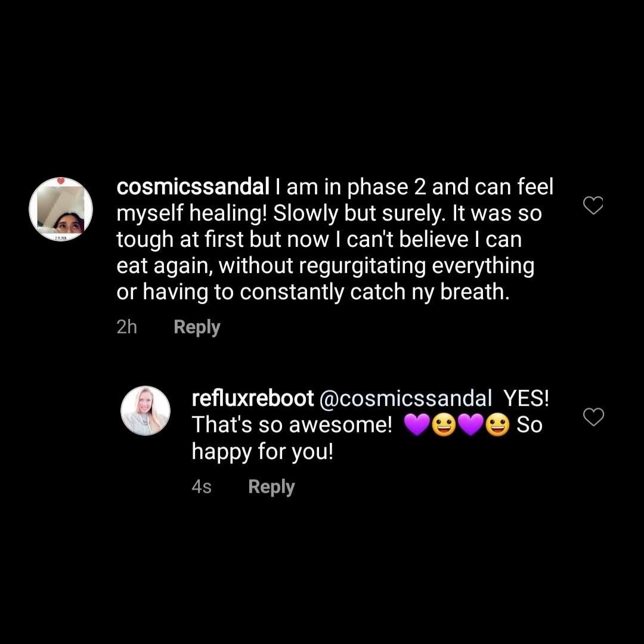Click the first purple heart emoji
Viewport: 644px width, 644px height.
pos(417,426)
